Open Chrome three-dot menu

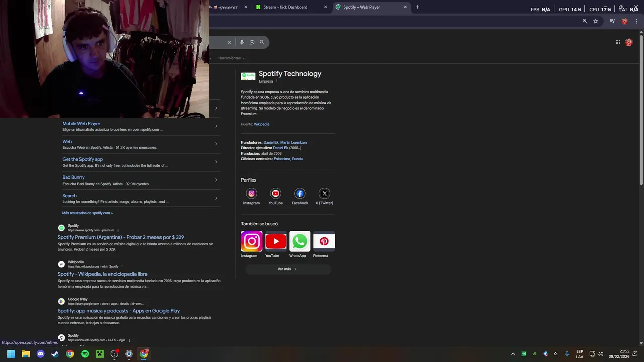637,21
